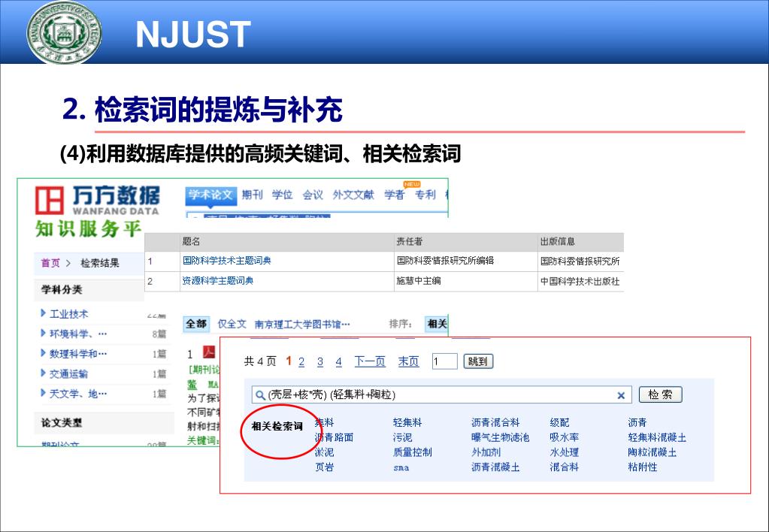Click the 学科分类 section heading

click(62, 290)
